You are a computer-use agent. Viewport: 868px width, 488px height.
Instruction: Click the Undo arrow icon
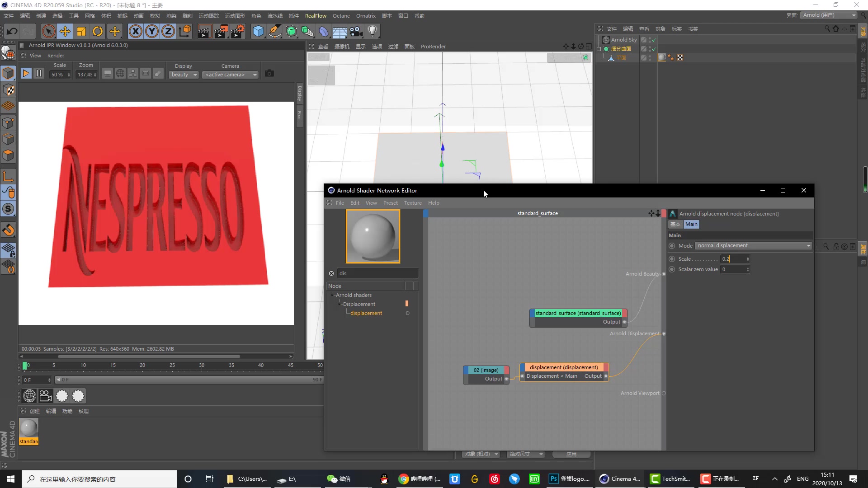click(12, 32)
